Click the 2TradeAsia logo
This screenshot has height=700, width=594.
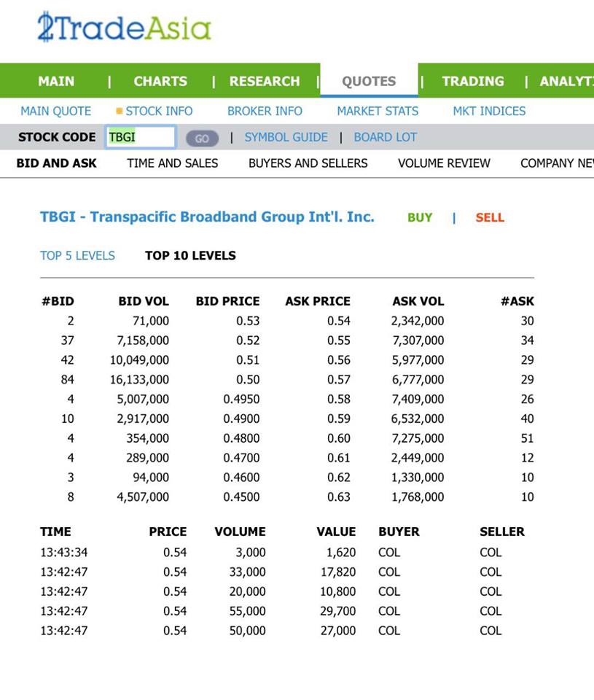click(124, 28)
